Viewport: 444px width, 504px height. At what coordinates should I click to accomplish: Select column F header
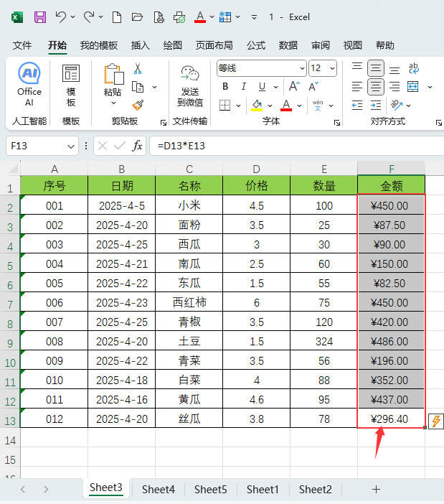(x=391, y=169)
